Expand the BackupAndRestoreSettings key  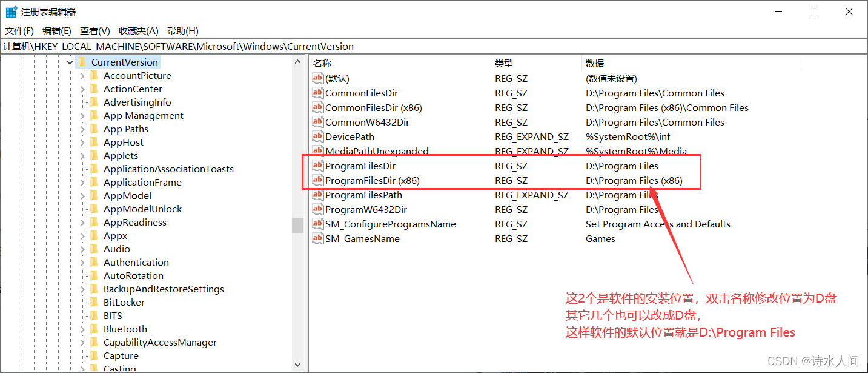(82, 289)
